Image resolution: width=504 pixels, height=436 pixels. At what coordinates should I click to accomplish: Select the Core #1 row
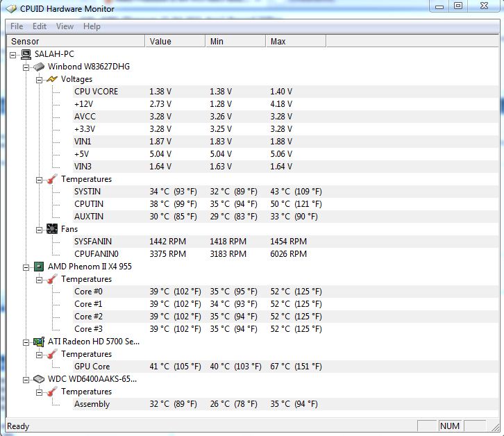(x=285, y=304)
